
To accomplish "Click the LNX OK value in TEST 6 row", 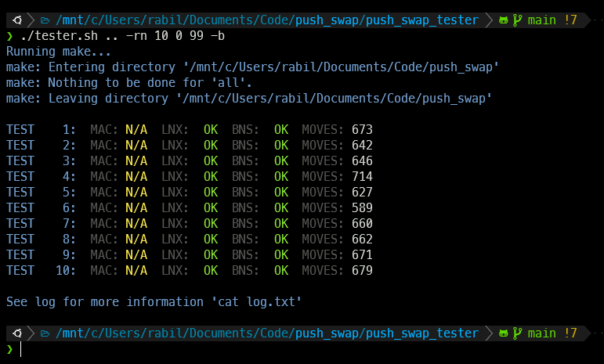I will point(211,207).
